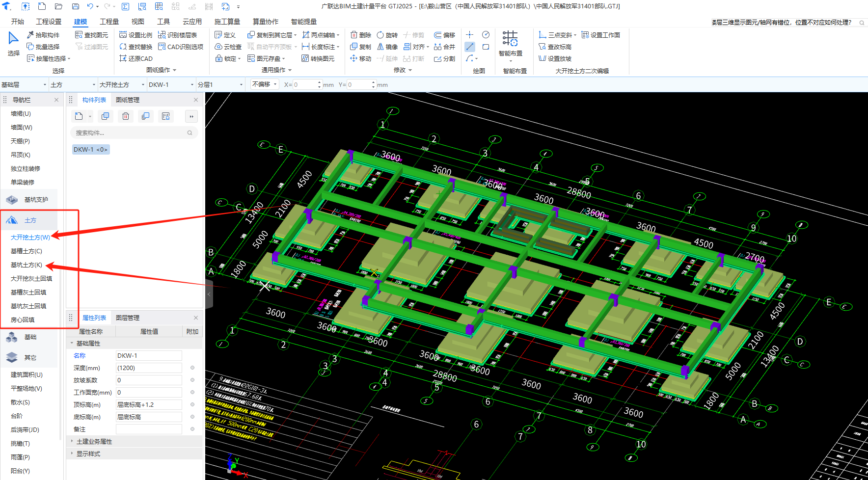
Task: Toggle 附加 circle for 放坡系数 row
Action: point(192,380)
